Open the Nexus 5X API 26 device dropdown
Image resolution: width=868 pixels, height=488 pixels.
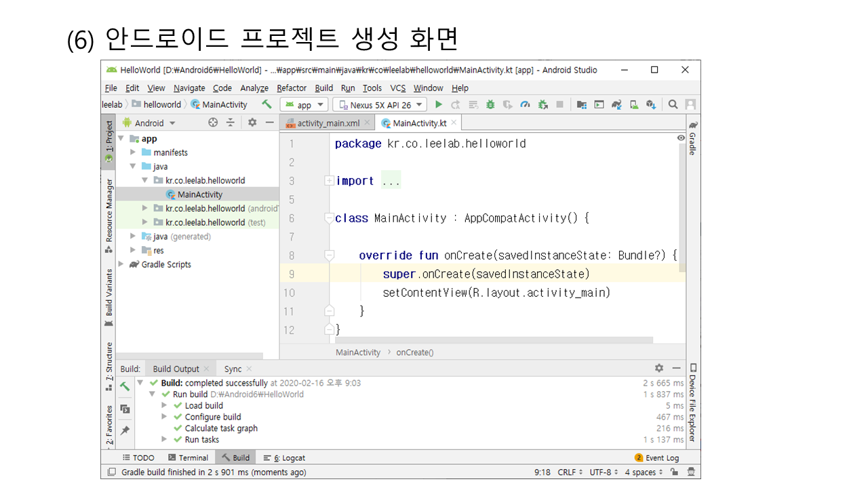pos(380,104)
